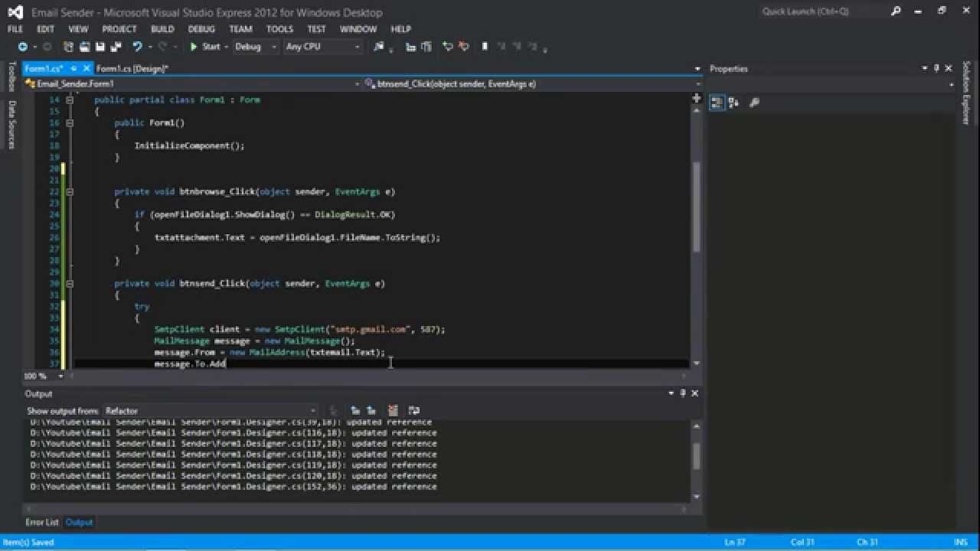Screen dimensions: 980x551
Task: Switch to the Error List tab
Action: 42,522
